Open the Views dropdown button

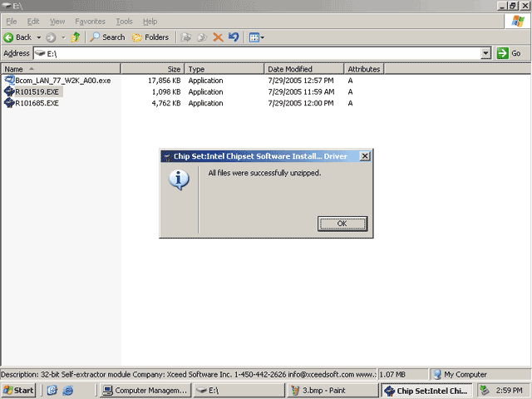257,37
